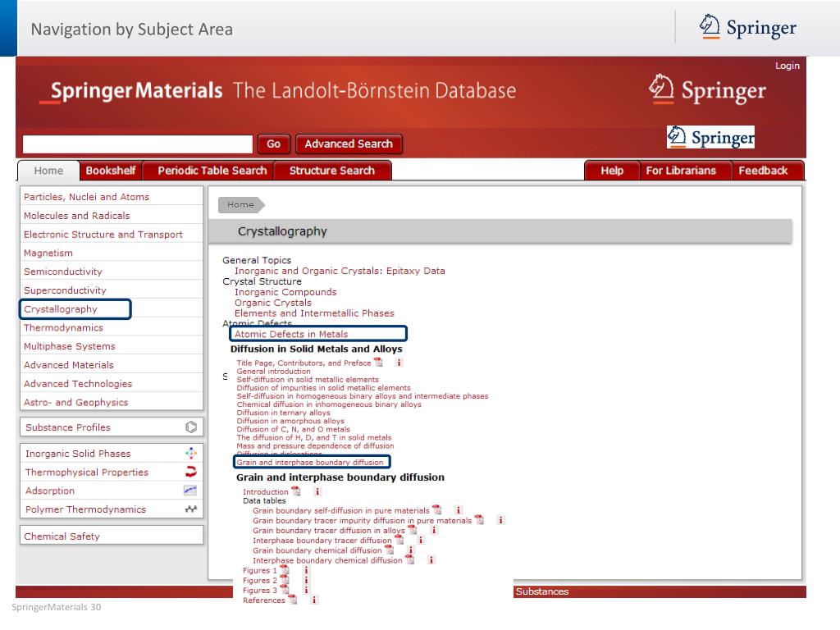
Task: Open Thermodynamics subject area
Action: pos(63,327)
